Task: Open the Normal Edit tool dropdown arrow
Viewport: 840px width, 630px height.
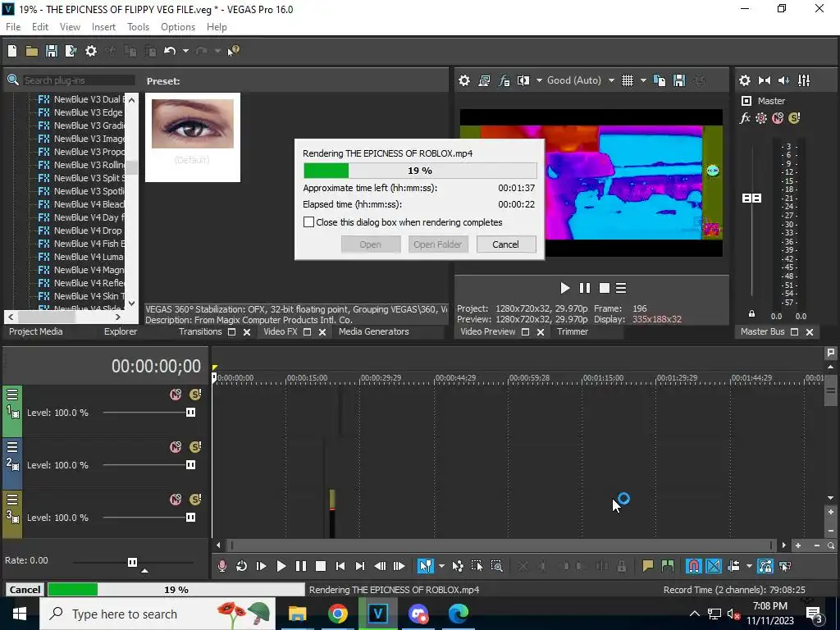Action: (441, 566)
